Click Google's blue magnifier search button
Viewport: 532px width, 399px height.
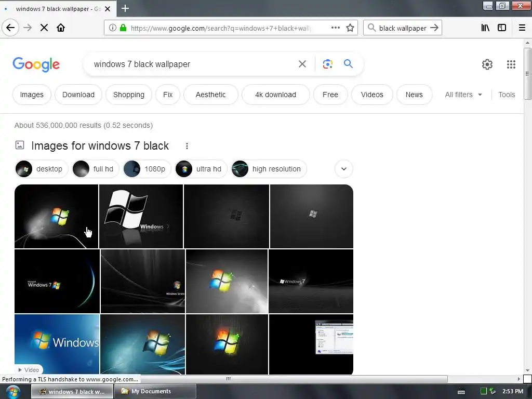point(348,63)
